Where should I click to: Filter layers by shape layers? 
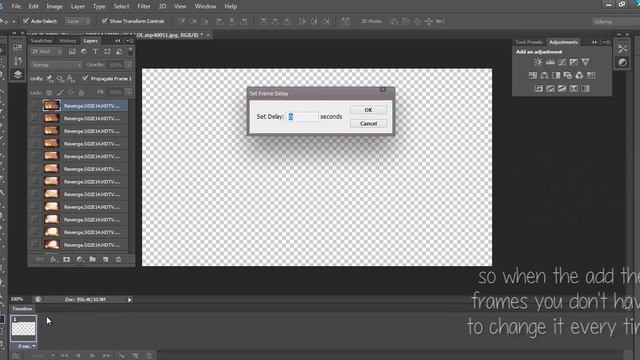pyautogui.click(x=107, y=52)
